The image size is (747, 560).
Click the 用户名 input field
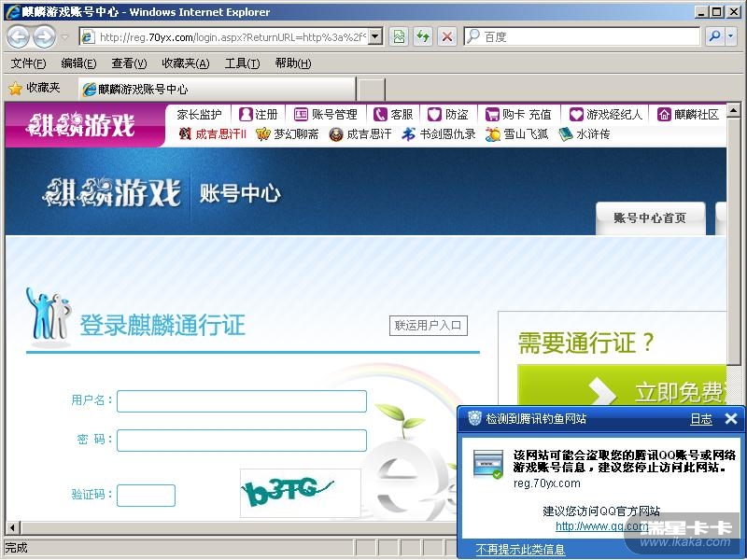click(242, 401)
